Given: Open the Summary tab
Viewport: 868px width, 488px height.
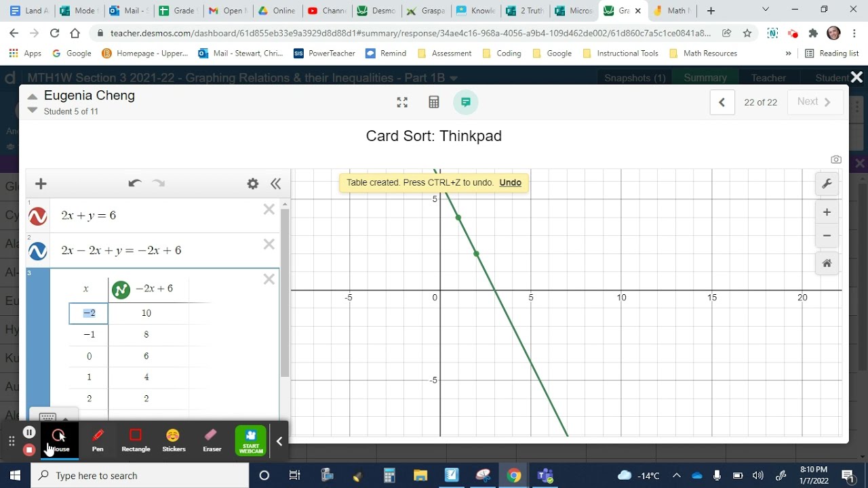Looking at the screenshot, I should click(x=705, y=78).
